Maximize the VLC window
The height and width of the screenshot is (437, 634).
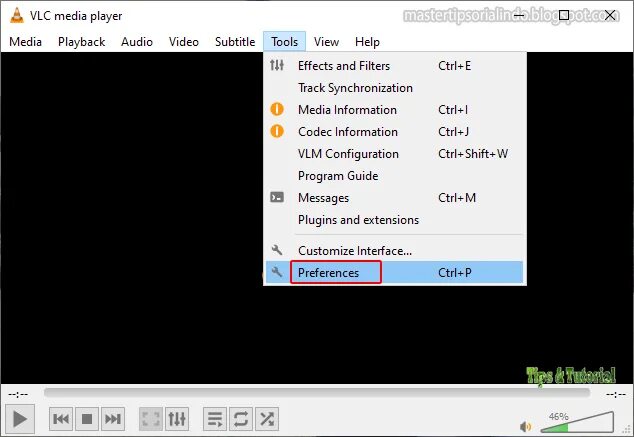pos(564,15)
